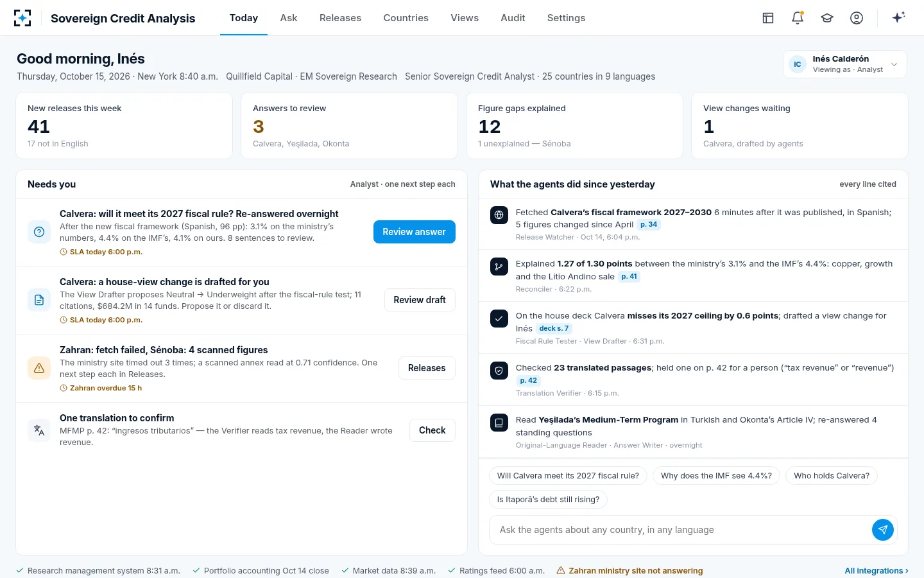924x578 pixels.
Task: Send the question with the paper plane button
Action: coord(883,530)
